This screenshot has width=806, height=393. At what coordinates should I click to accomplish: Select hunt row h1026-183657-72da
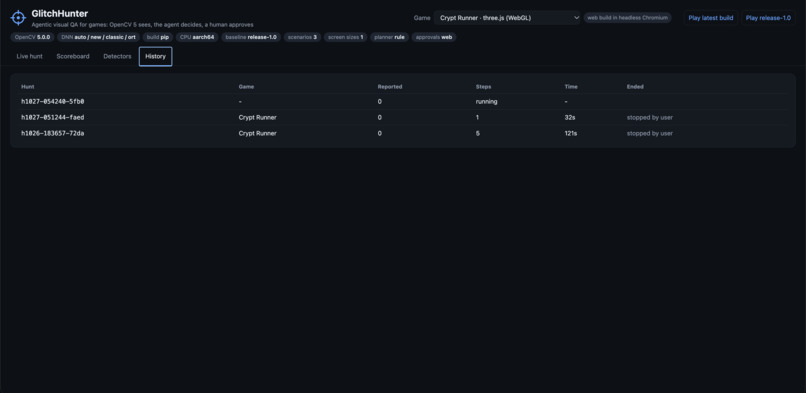pyautogui.click(x=403, y=134)
